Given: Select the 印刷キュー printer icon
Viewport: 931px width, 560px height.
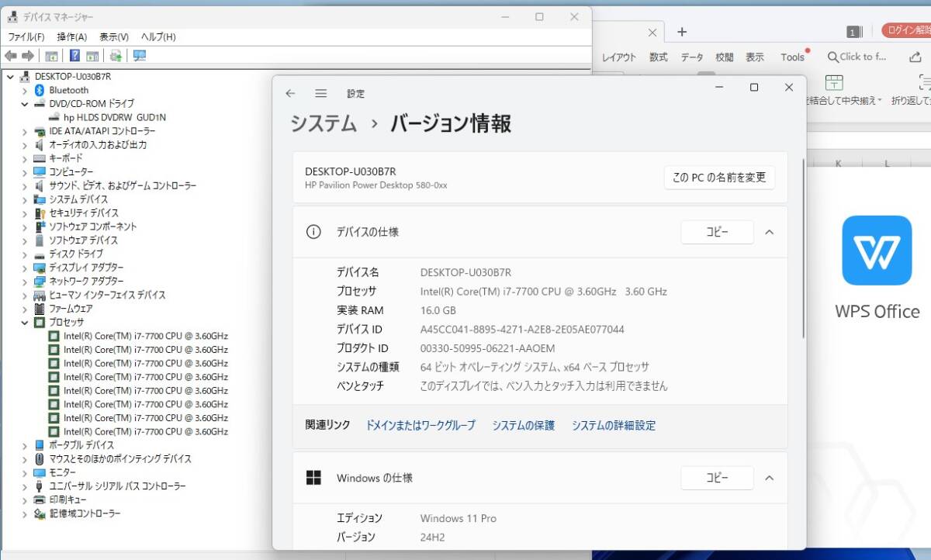Looking at the screenshot, I should click(40, 500).
